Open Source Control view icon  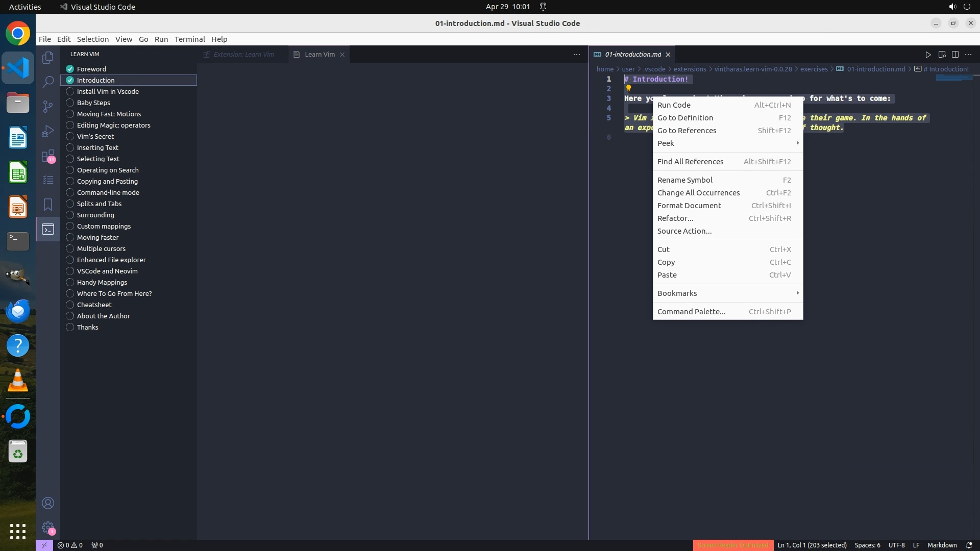pos(48,106)
